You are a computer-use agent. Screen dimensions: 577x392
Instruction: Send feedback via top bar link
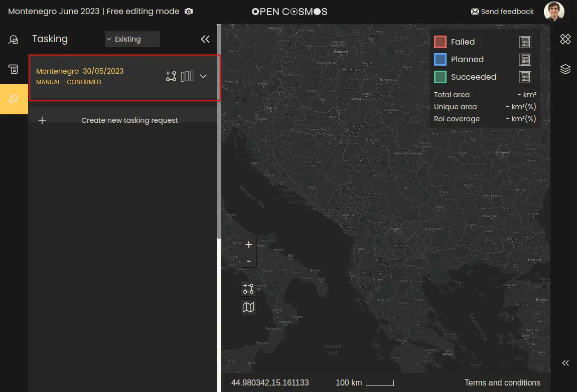pyautogui.click(x=502, y=12)
